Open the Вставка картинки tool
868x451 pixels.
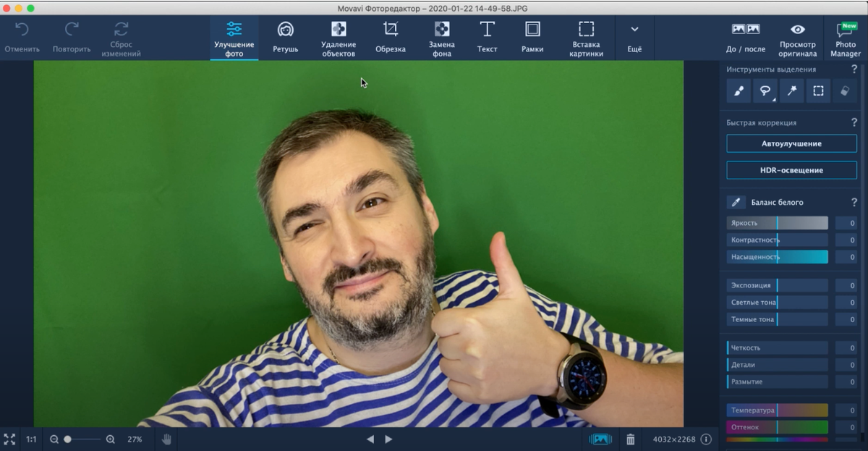pos(586,39)
